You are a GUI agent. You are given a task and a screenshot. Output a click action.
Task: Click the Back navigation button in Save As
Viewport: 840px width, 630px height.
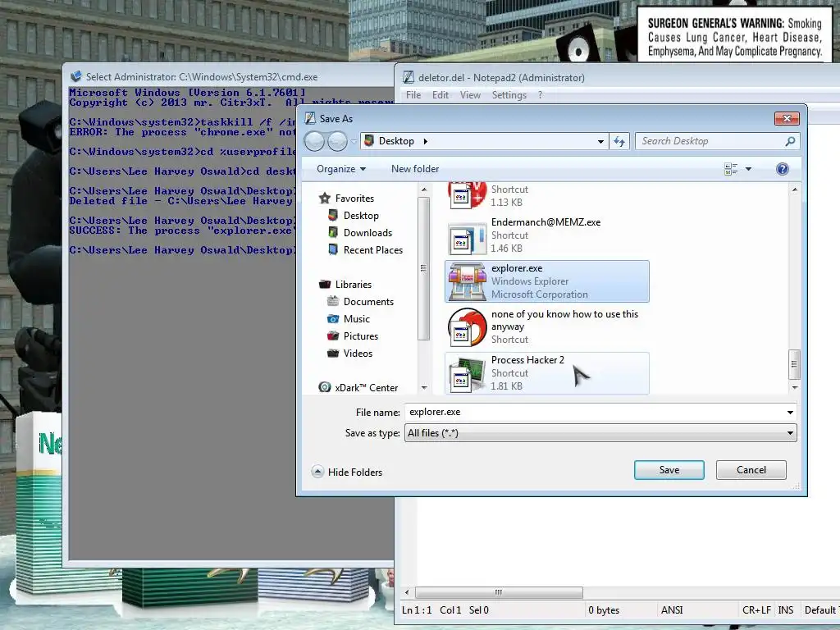coord(315,141)
